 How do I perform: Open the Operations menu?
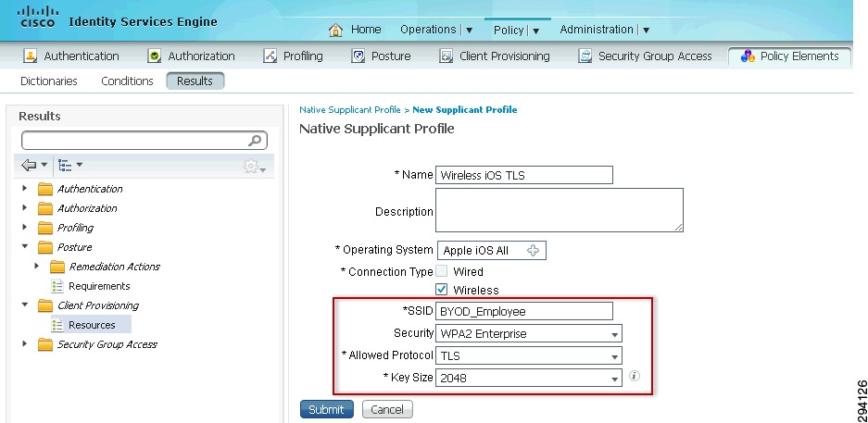436,30
